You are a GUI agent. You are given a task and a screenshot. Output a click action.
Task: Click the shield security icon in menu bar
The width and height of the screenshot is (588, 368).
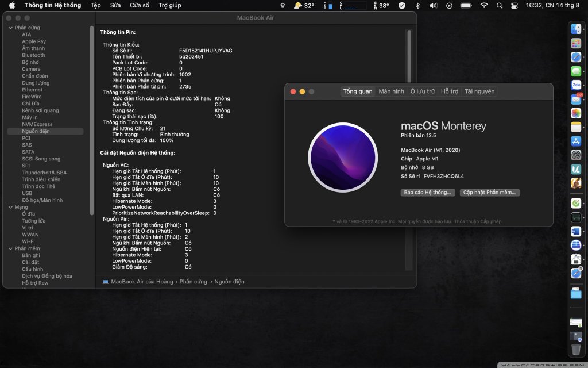coord(401,5)
